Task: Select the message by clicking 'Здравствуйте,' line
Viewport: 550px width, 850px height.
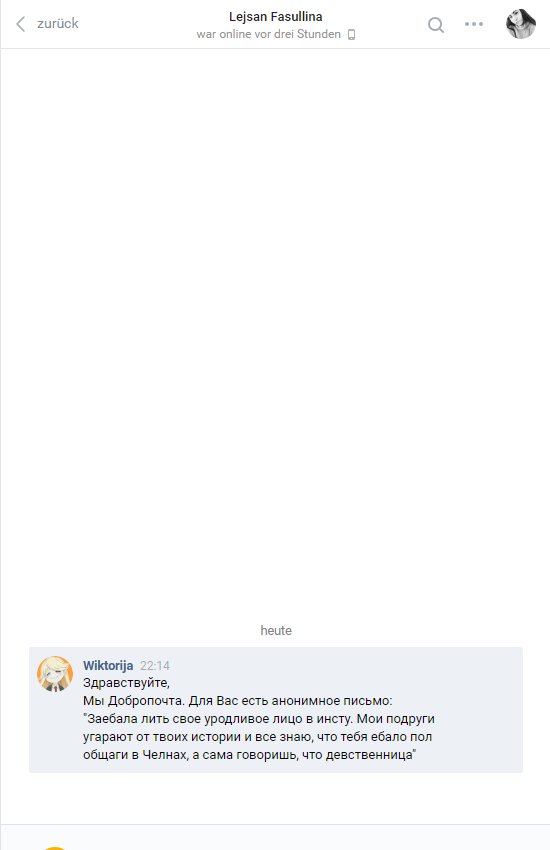Action: point(126,683)
